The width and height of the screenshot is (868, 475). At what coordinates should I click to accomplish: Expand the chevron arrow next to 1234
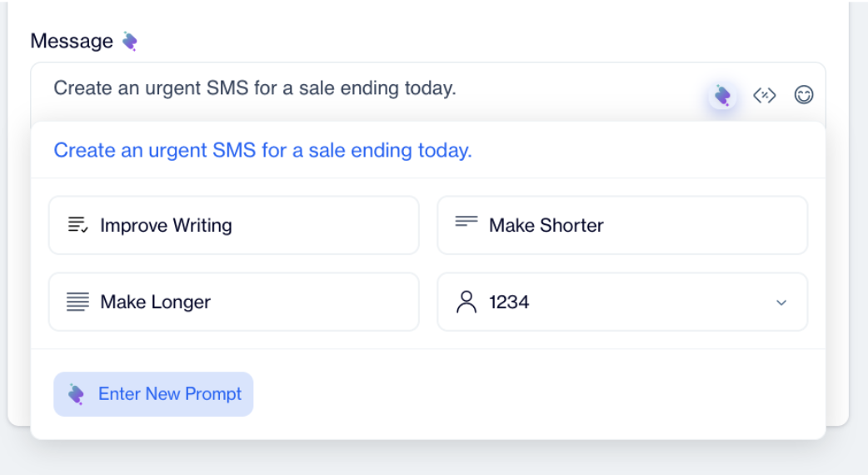point(781,302)
